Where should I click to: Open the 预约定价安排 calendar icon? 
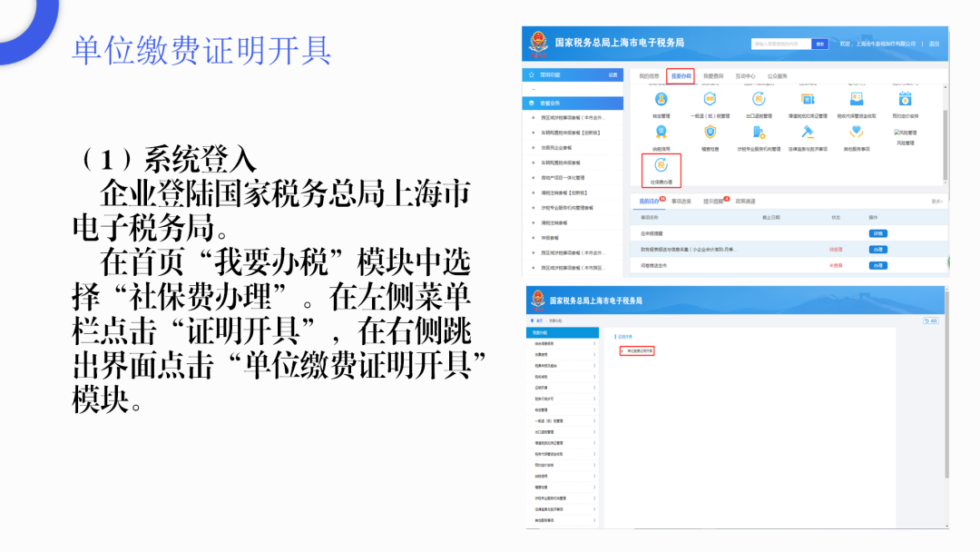[905, 99]
